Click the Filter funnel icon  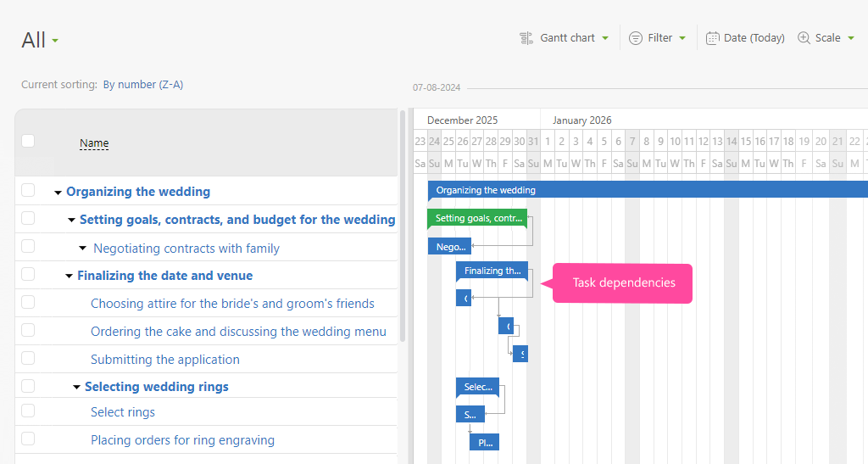[636, 38]
